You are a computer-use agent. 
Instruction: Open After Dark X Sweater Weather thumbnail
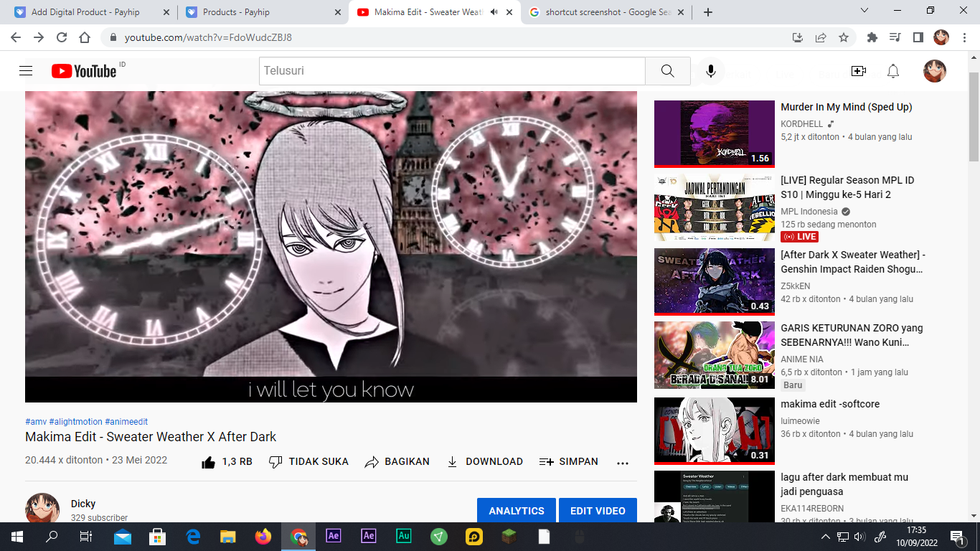click(x=715, y=281)
